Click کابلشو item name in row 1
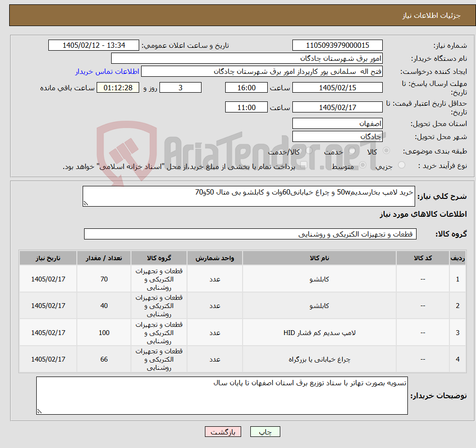 (319, 279)
